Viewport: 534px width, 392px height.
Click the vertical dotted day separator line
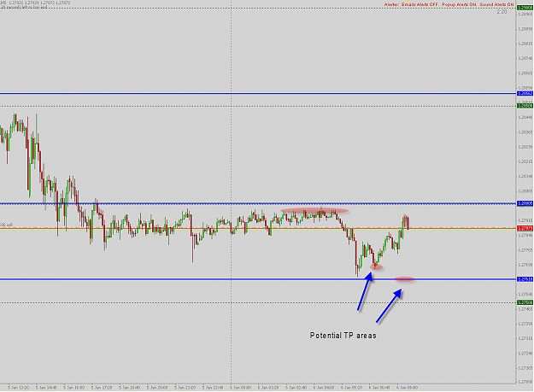point(232,190)
